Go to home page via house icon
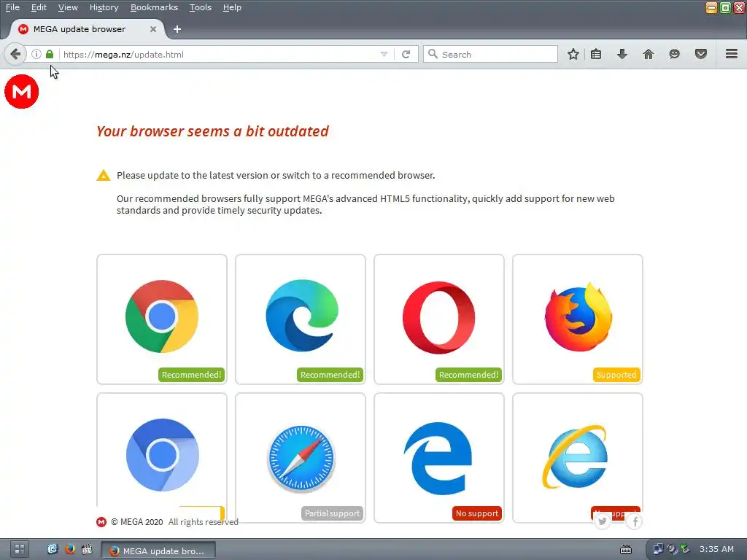747x560 pixels. [649, 54]
